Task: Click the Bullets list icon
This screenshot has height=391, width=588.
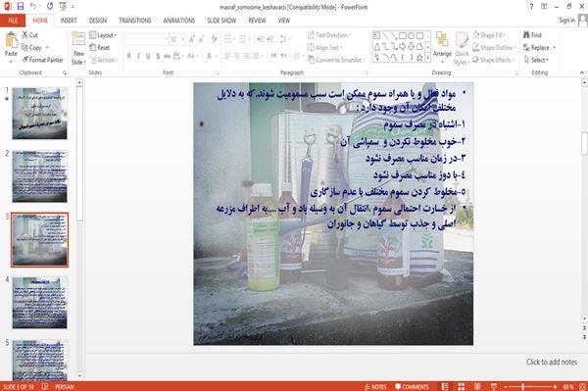Action: pos(227,39)
